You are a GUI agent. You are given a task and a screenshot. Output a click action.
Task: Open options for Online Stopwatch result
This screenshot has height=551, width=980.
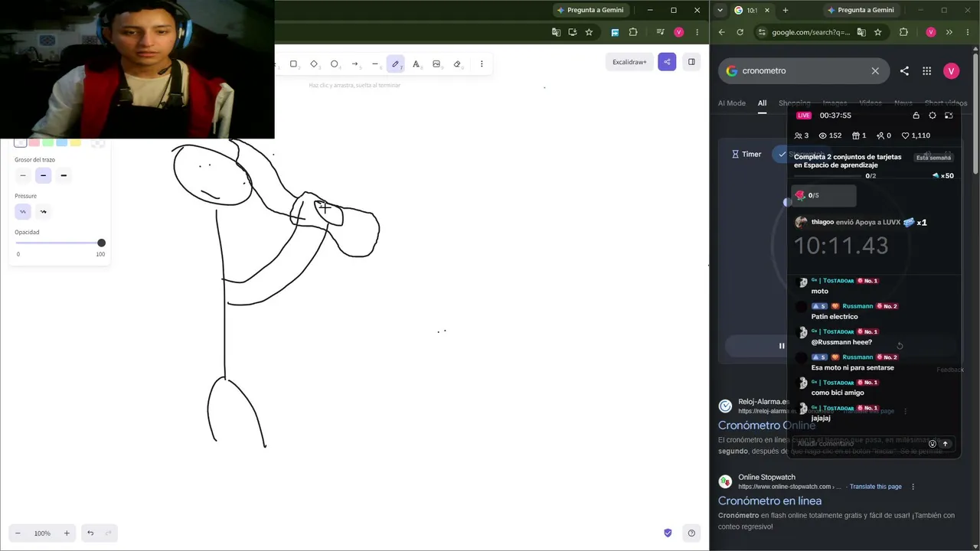point(913,487)
